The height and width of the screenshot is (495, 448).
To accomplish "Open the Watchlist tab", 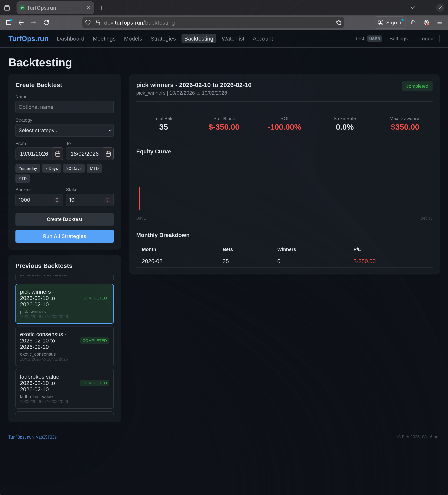I will [233, 39].
